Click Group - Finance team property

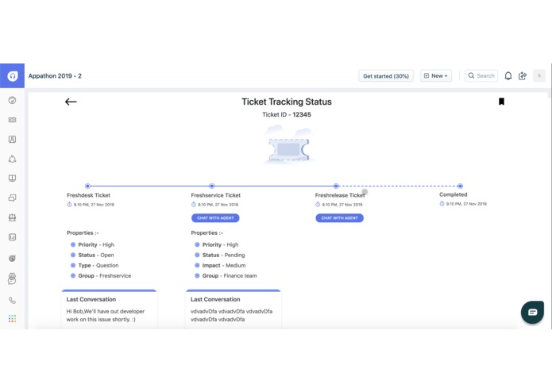[x=230, y=275]
